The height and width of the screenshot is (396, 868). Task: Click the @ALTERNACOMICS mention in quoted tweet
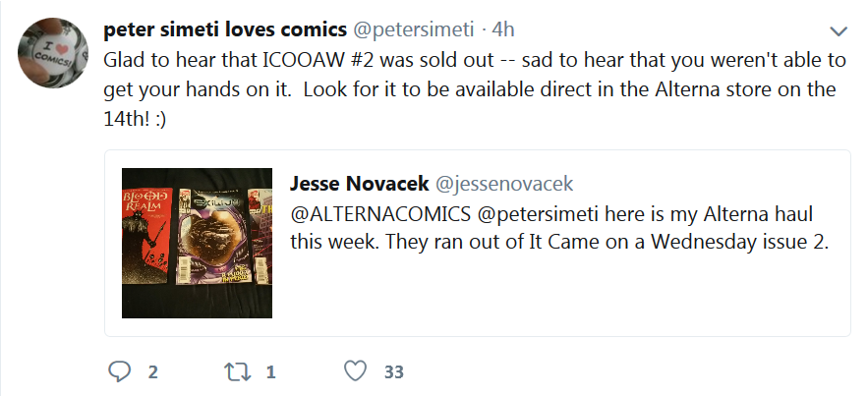[380, 214]
